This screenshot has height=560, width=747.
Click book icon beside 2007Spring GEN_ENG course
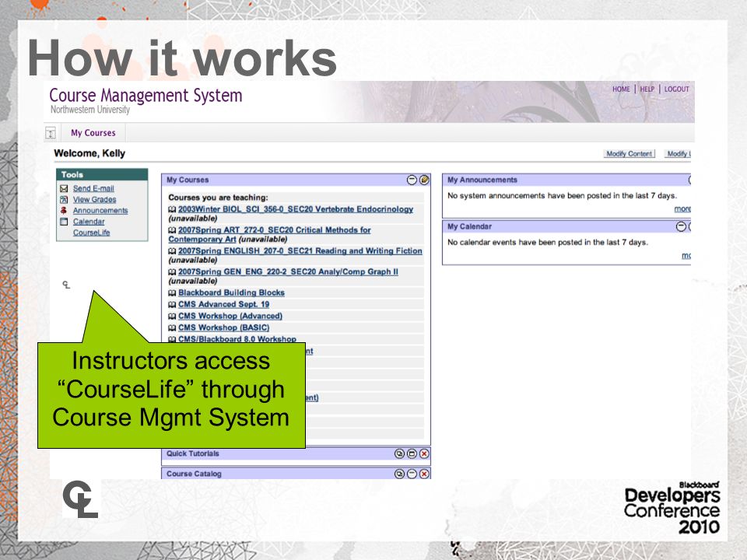173,272
